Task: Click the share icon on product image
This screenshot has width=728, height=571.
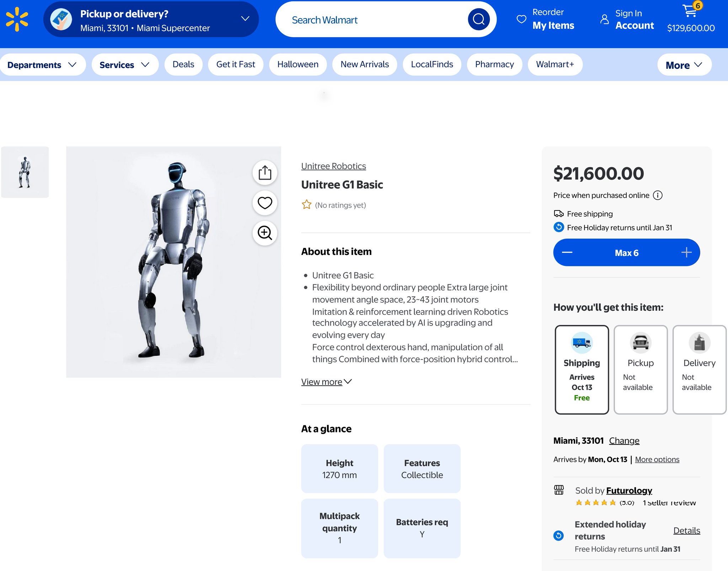Action: [265, 173]
